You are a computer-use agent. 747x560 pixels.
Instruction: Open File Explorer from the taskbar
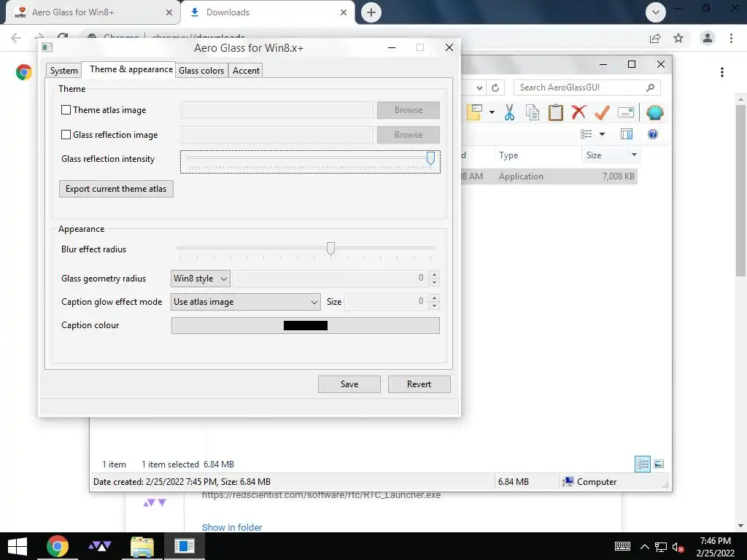[x=142, y=546]
